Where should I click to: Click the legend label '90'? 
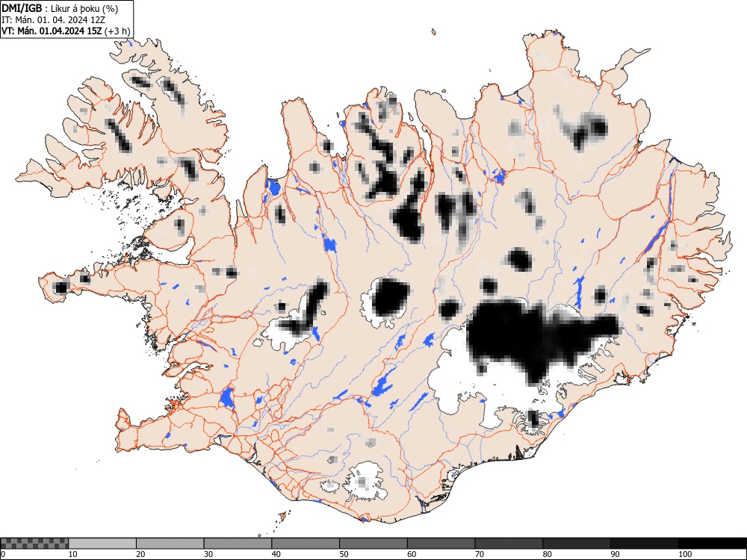click(615, 554)
